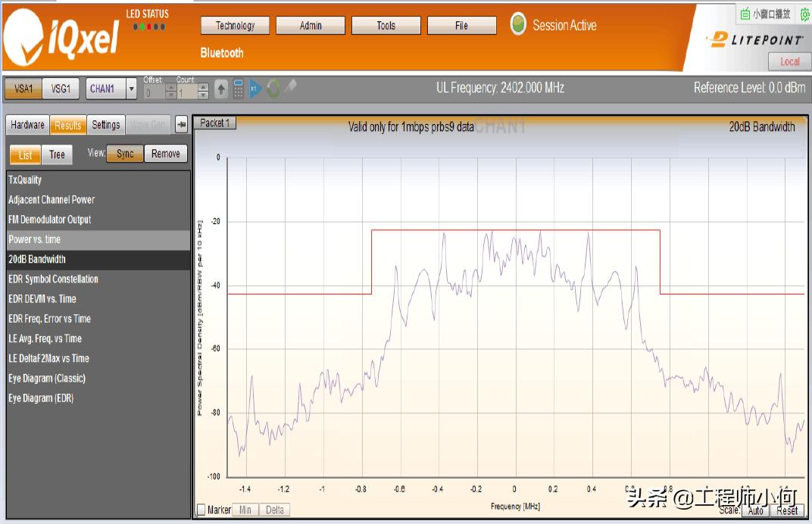Expand the CHAN1 dropdown arrow
Image resolution: width=812 pixels, height=524 pixels.
pyautogui.click(x=132, y=89)
